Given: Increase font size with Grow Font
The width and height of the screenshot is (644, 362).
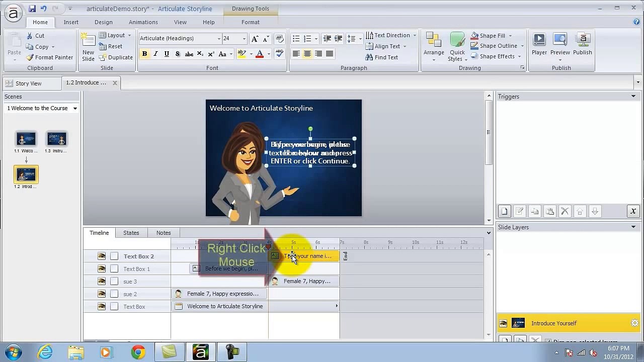Looking at the screenshot, I should [255, 39].
